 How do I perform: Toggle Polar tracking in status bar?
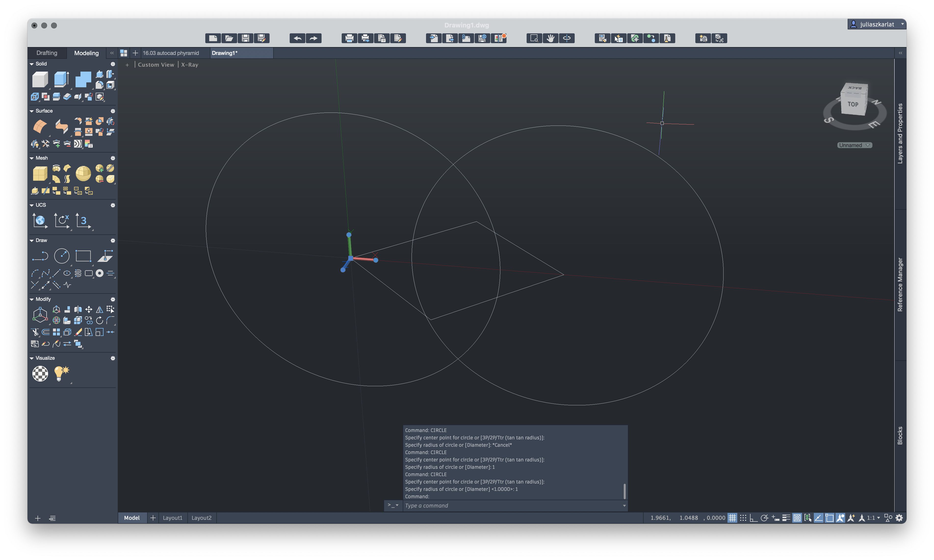[x=765, y=518]
